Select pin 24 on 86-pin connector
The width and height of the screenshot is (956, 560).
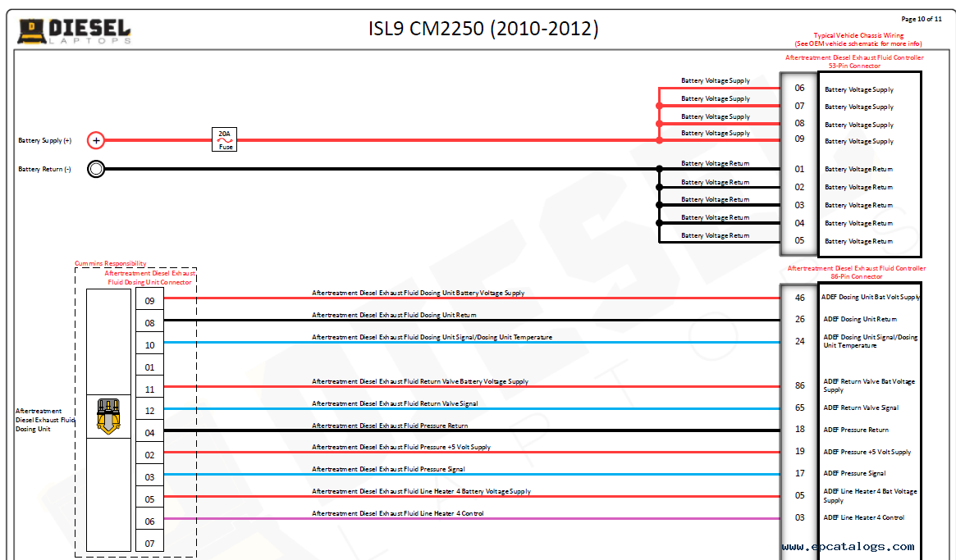click(x=800, y=341)
